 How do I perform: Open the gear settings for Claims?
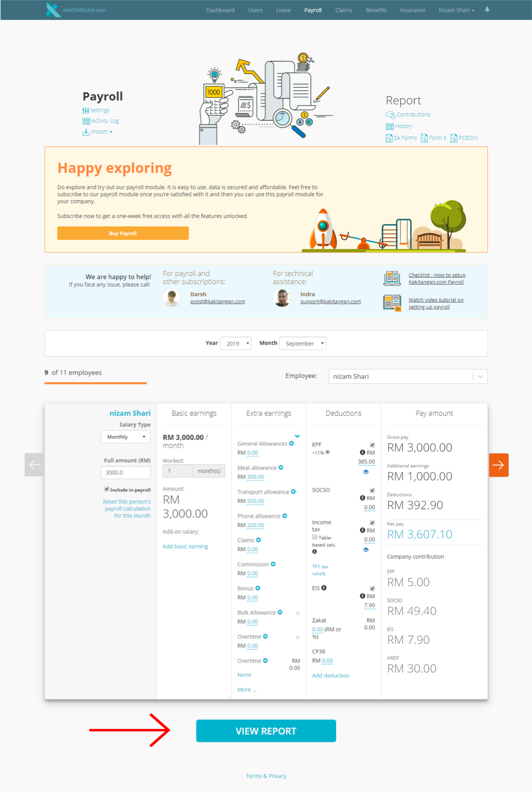click(x=258, y=540)
